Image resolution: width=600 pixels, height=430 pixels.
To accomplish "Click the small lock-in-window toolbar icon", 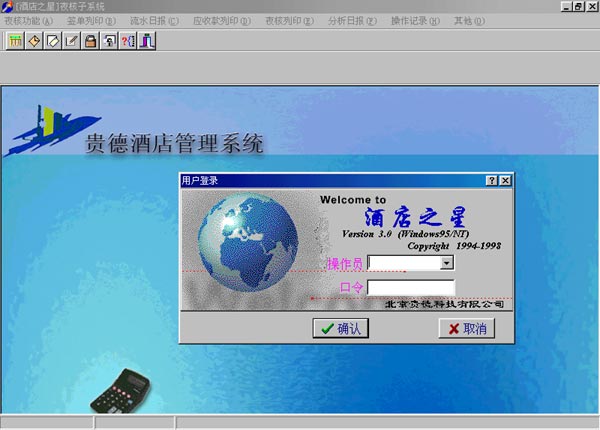I will tap(109, 41).
